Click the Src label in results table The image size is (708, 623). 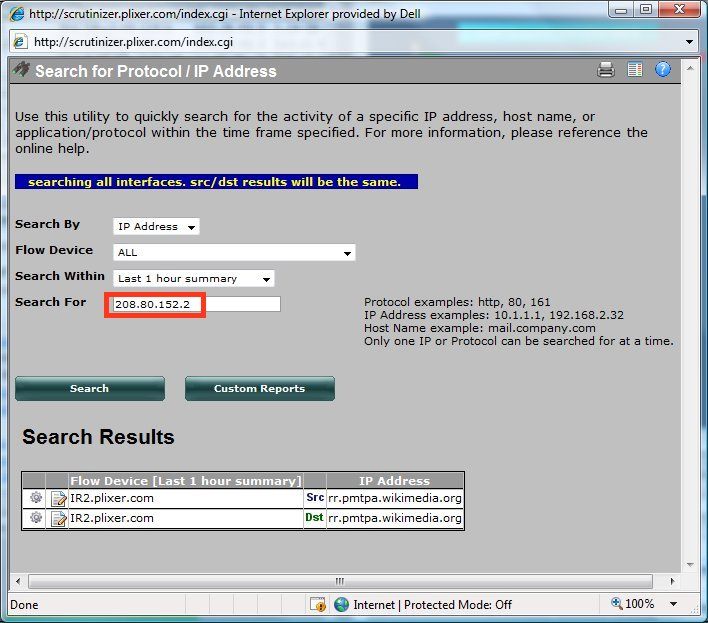(315, 497)
